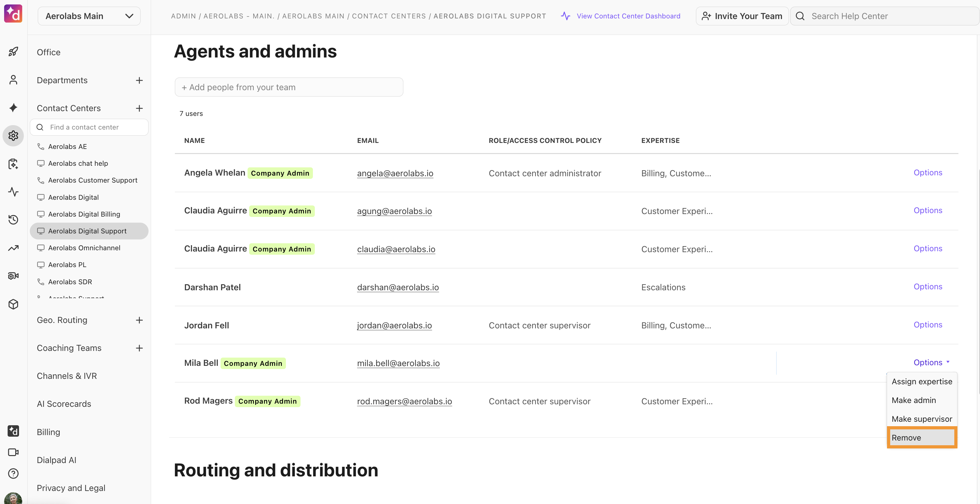Select Aerolabs Digital Support contact center
This screenshot has height=504, width=980.
coord(89,231)
